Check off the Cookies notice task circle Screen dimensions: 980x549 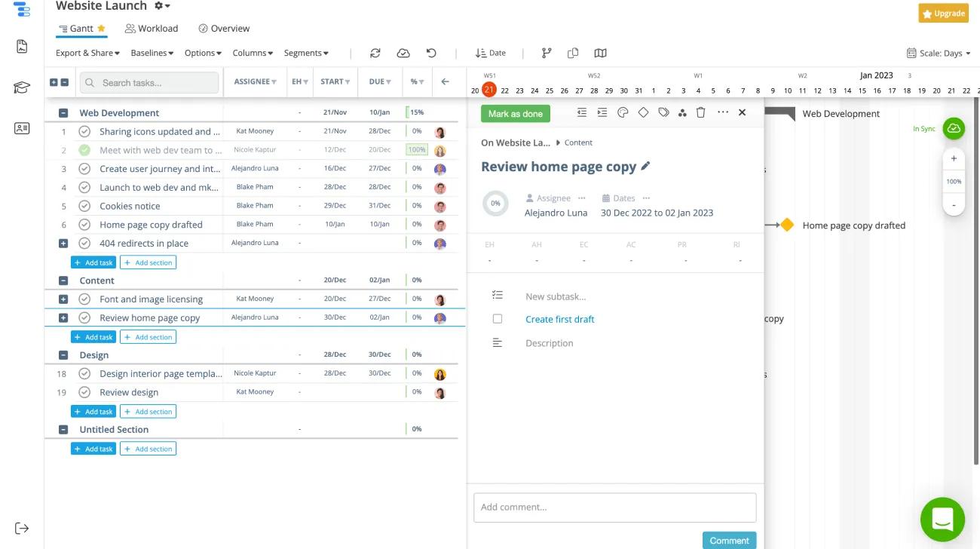(84, 205)
